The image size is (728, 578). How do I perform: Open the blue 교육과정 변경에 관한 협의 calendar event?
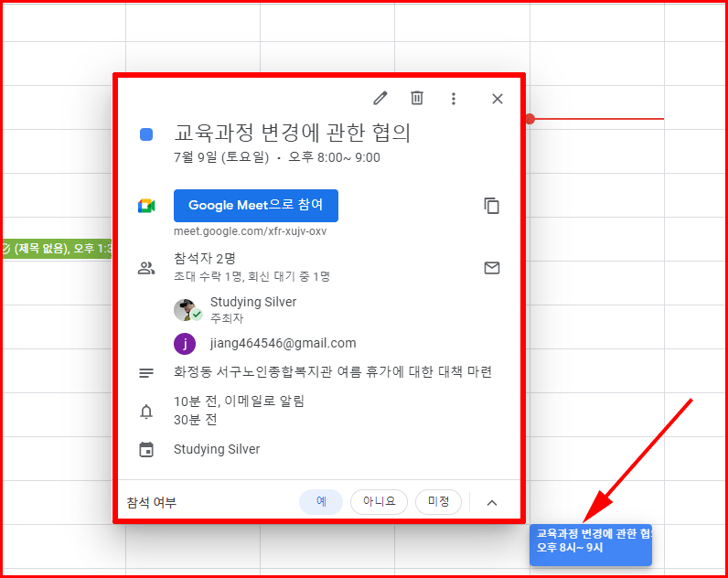coord(591,544)
